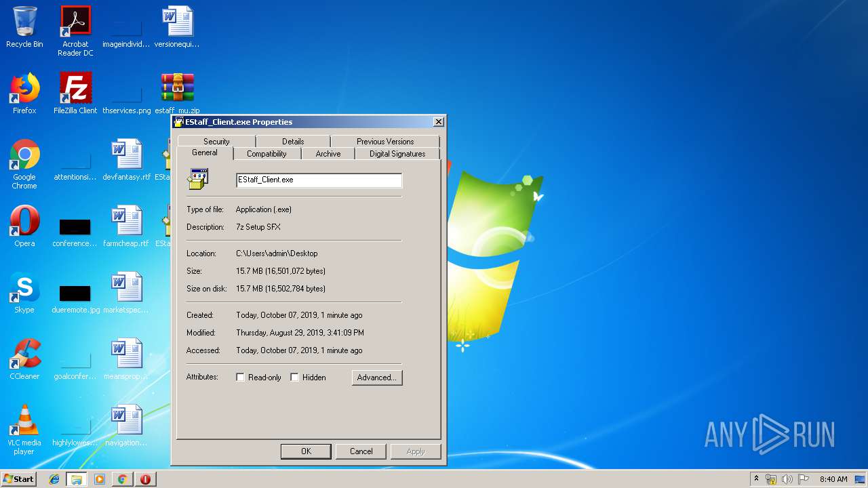Screen dimensions: 868x488
Task: Open Action Center flag tray icon
Action: coord(804,479)
